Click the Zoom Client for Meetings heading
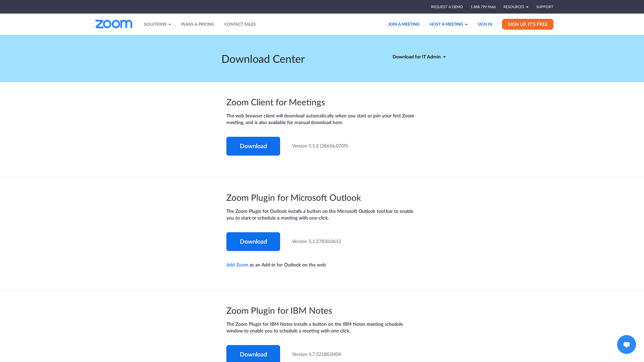 (276, 102)
